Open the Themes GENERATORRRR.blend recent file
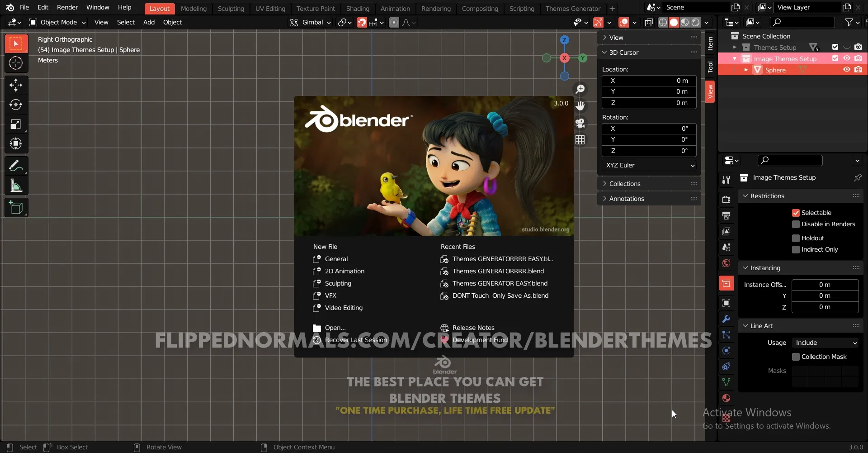 click(499, 271)
